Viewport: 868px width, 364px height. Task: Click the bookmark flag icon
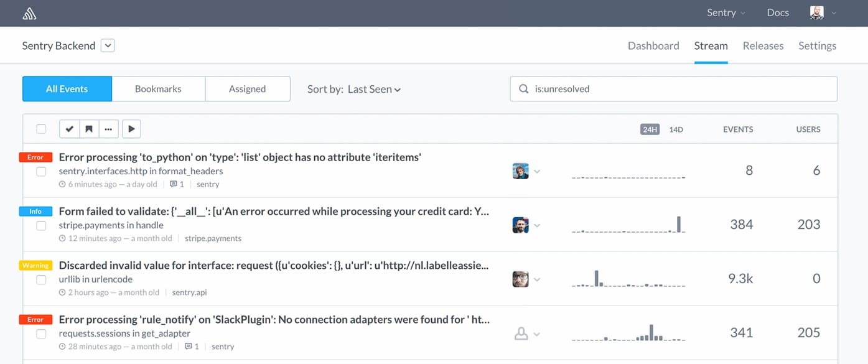(89, 129)
